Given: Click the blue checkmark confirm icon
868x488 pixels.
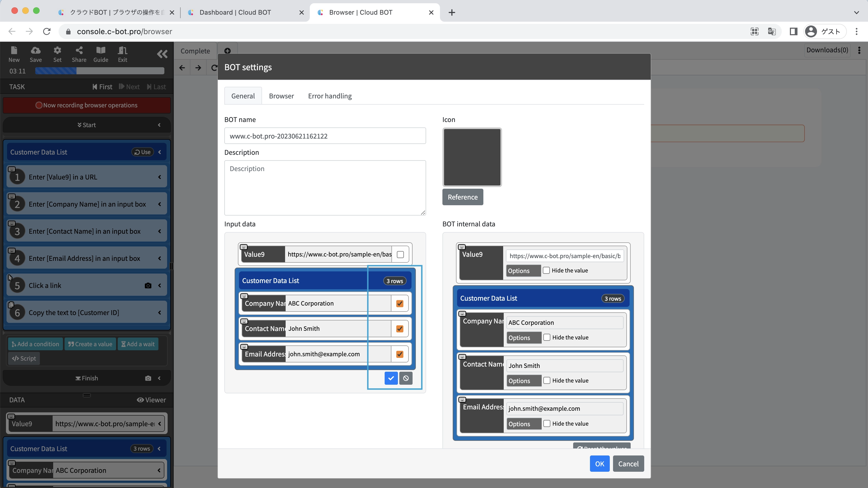Looking at the screenshot, I should [391, 378].
